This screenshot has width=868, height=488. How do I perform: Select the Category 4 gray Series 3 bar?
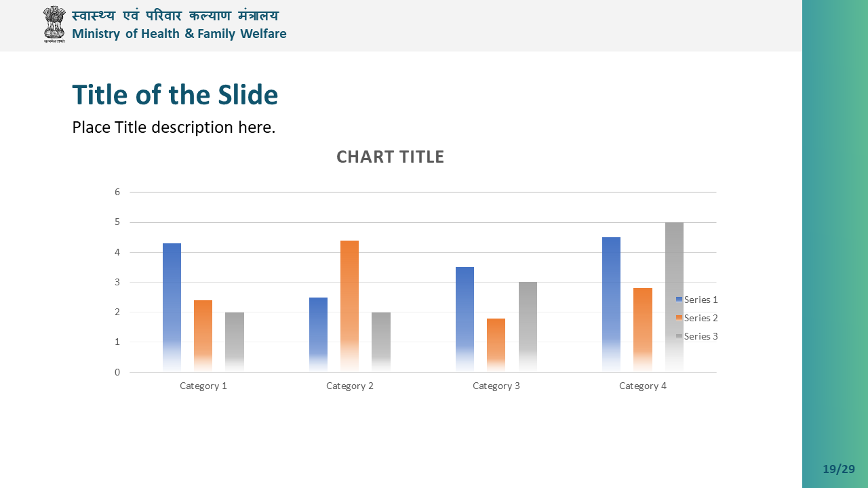click(674, 297)
